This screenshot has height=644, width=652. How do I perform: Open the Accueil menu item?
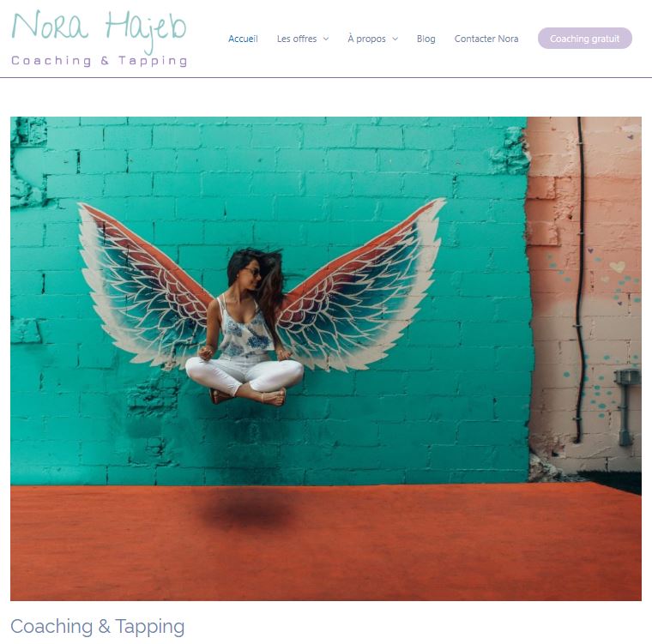click(x=243, y=39)
